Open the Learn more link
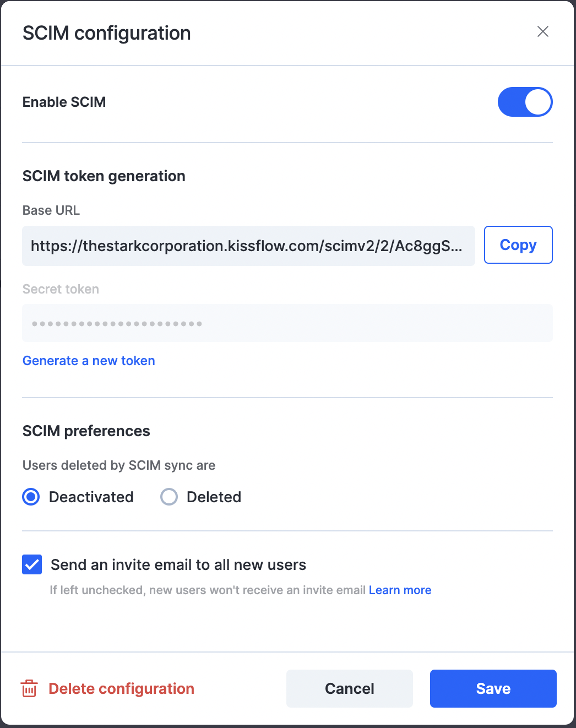 click(x=400, y=590)
